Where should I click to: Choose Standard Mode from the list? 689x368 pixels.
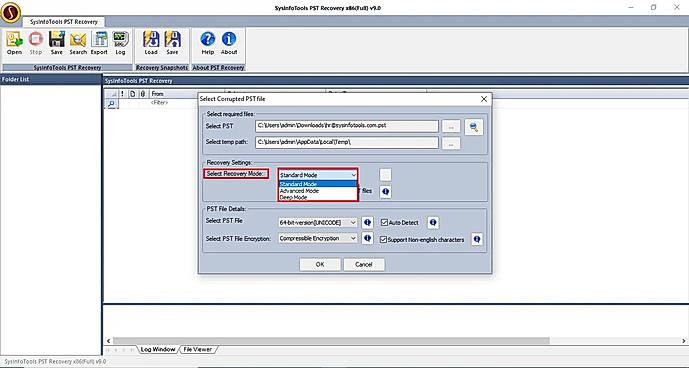click(318, 184)
